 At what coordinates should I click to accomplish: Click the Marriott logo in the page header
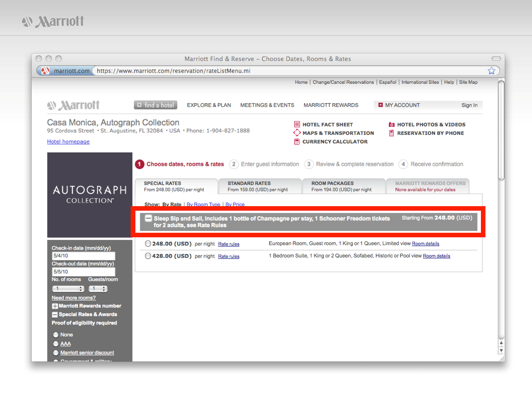point(73,105)
